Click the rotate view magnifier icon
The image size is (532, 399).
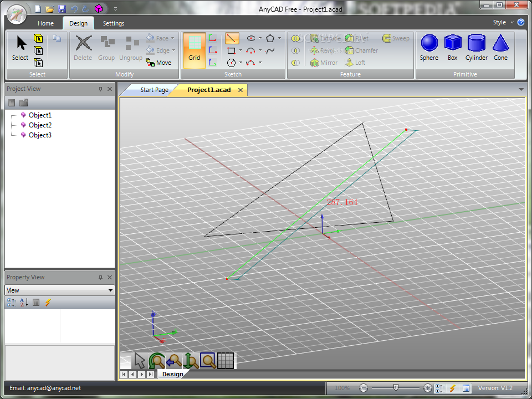(156, 360)
